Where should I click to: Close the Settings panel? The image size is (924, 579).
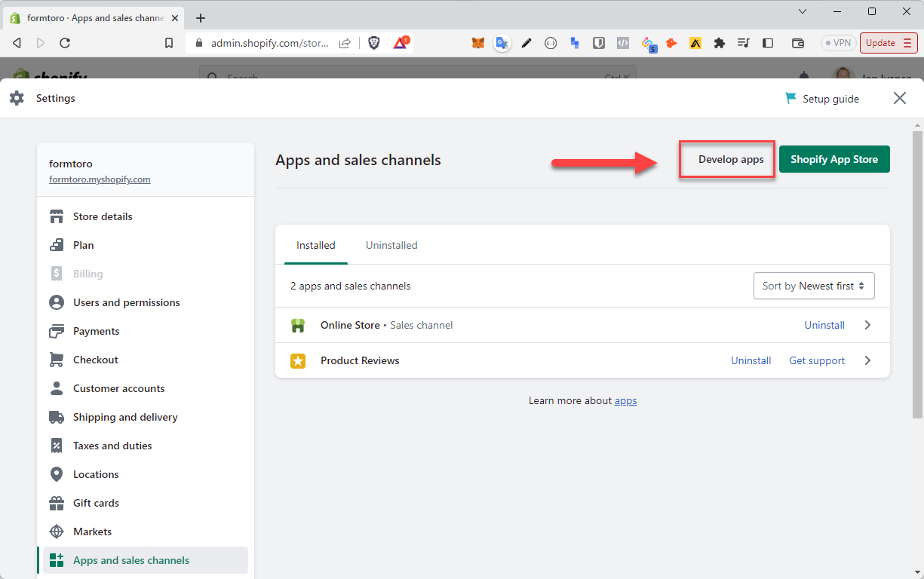pos(900,98)
